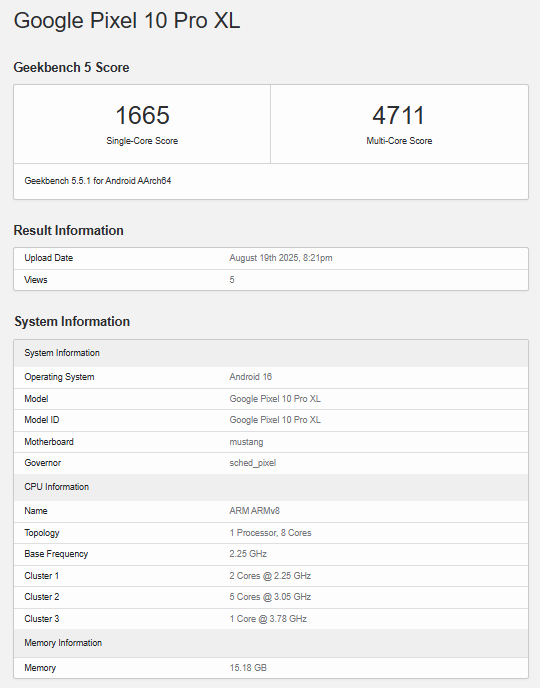Click the Operating System value Android 16
The image size is (540, 688).
[x=250, y=377]
